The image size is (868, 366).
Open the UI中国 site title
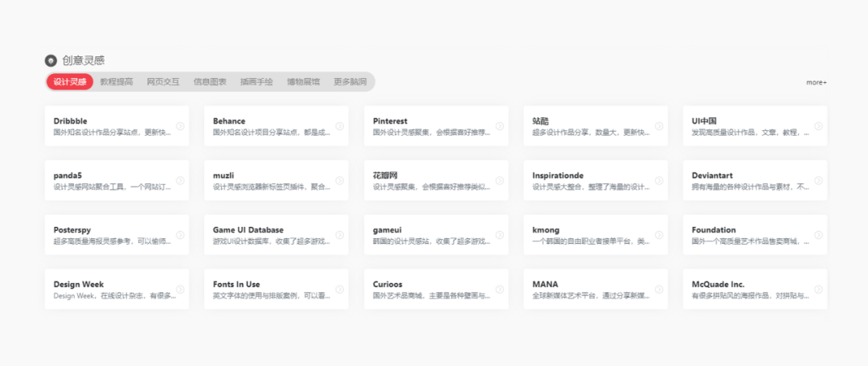[705, 121]
